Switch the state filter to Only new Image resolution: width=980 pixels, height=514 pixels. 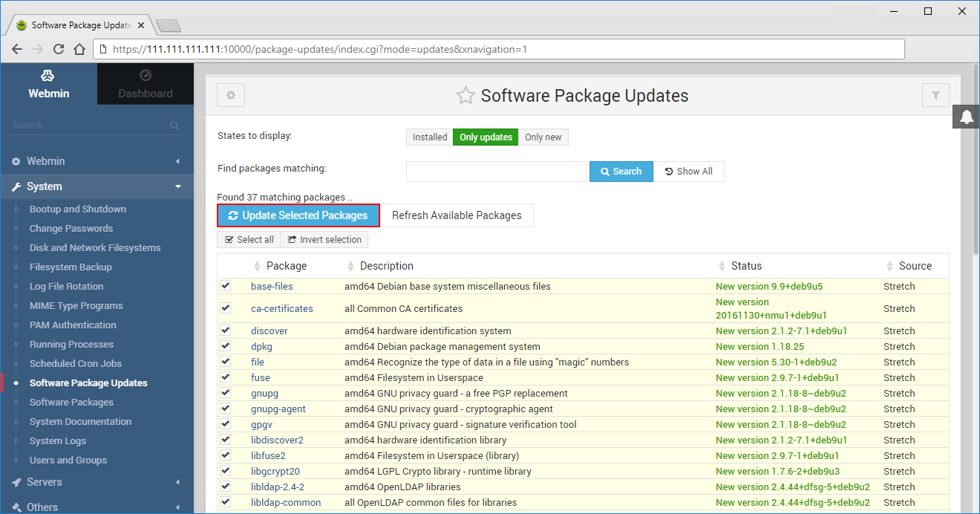coord(543,137)
